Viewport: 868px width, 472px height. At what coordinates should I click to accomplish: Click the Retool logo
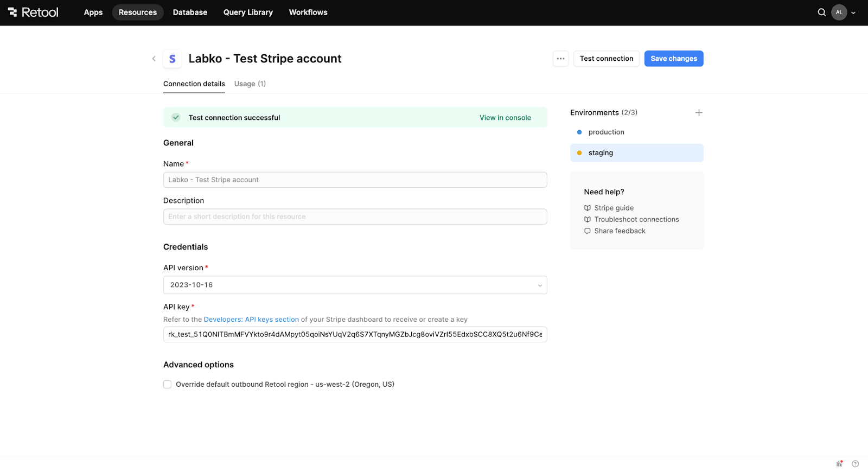click(x=33, y=12)
